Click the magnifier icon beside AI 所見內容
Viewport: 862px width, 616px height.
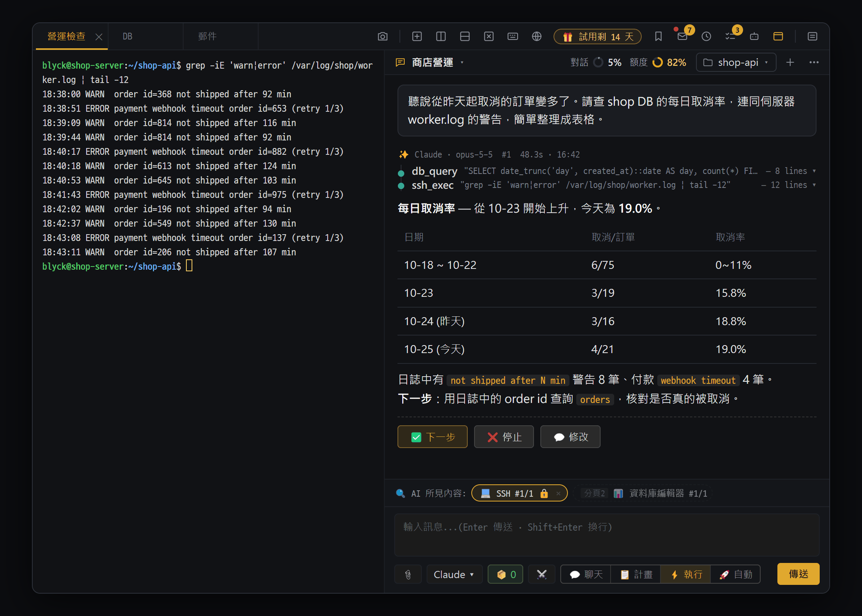tap(400, 493)
